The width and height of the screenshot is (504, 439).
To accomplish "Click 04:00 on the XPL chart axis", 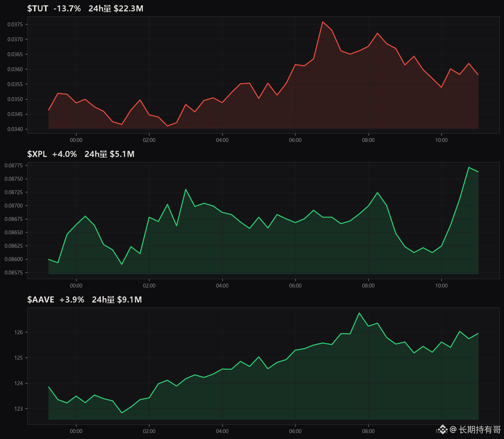I will click(222, 285).
